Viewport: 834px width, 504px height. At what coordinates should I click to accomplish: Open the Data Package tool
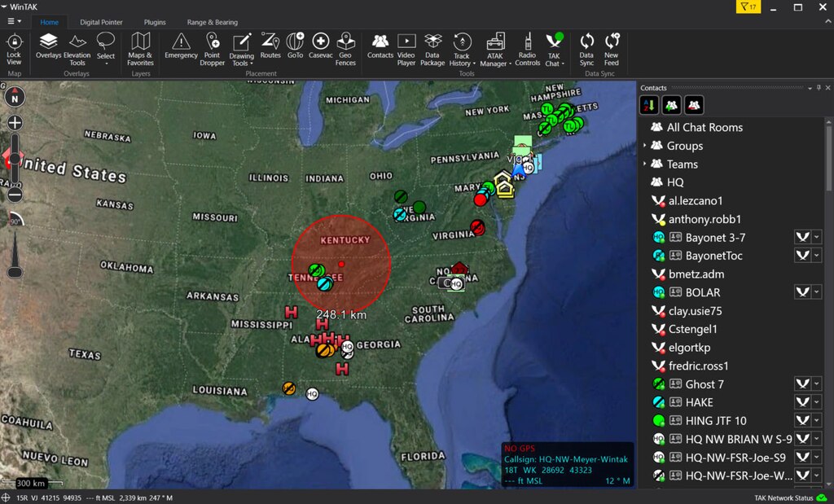click(432, 49)
